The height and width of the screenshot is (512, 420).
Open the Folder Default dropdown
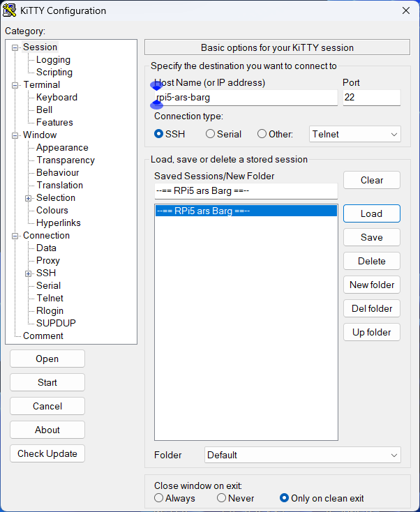click(x=303, y=455)
